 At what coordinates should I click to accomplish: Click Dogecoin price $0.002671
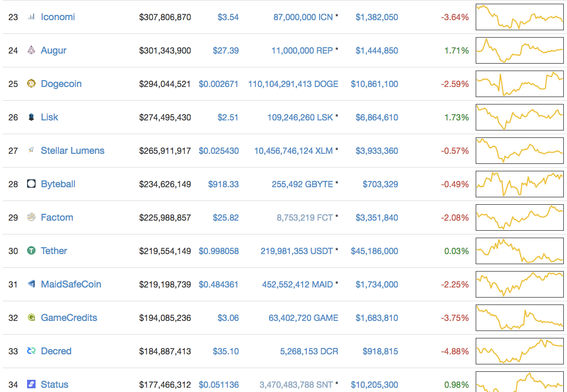pyautogui.click(x=218, y=84)
